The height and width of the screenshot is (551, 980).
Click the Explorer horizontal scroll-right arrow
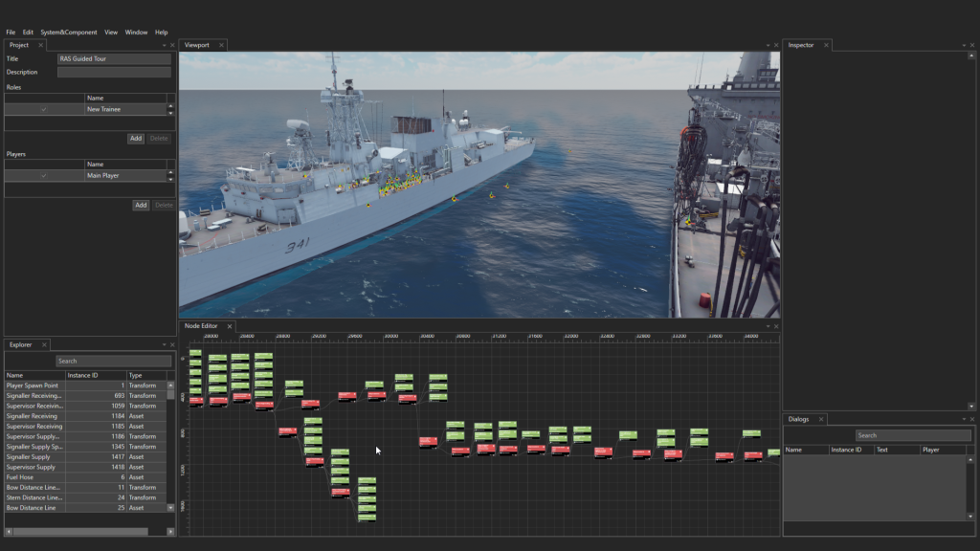[x=171, y=531]
